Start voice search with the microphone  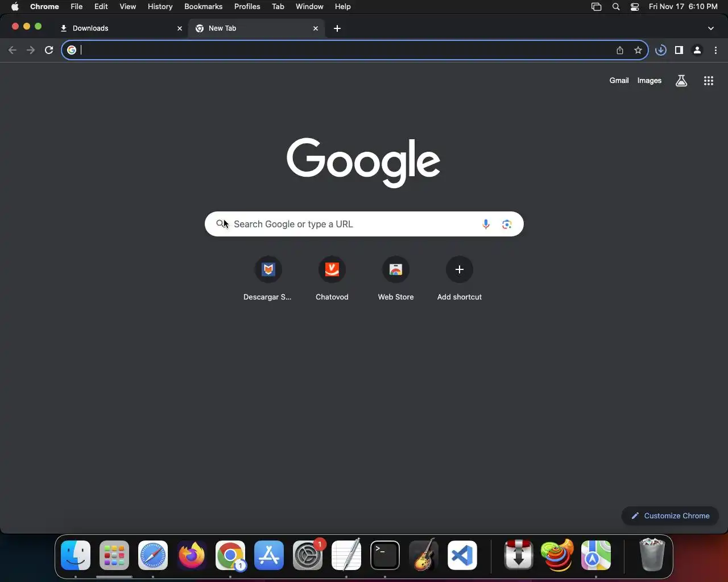pyautogui.click(x=486, y=224)
